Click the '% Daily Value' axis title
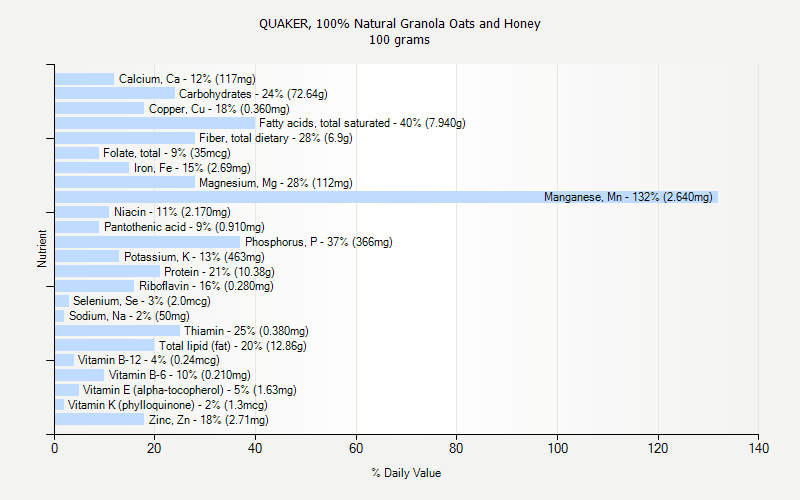The image size is (800, 500). click(406, 473)
